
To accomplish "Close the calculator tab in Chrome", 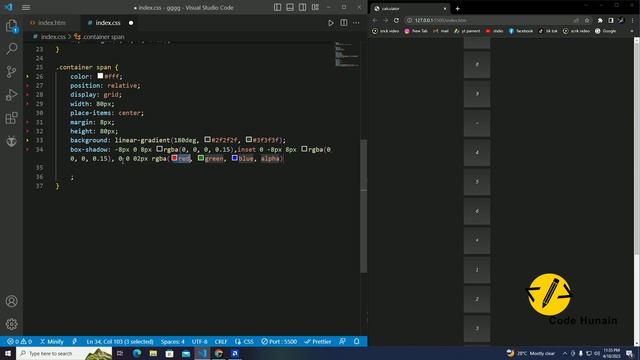I will pyautogui.click(x=445, y=9).
